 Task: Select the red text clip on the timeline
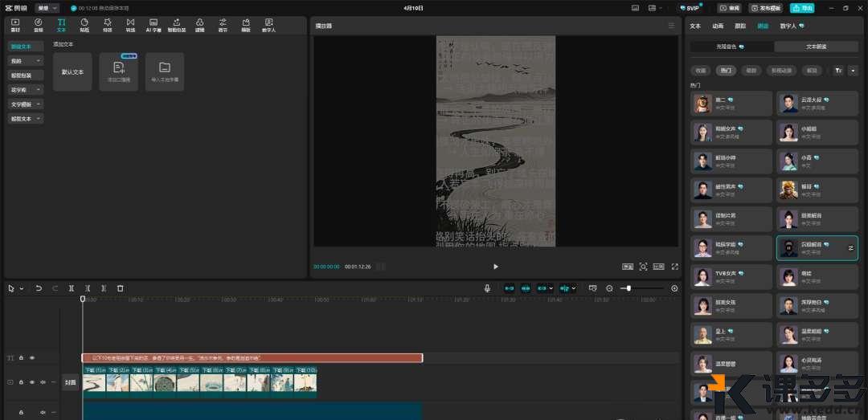pyautogui.click(x=252, y=358)
